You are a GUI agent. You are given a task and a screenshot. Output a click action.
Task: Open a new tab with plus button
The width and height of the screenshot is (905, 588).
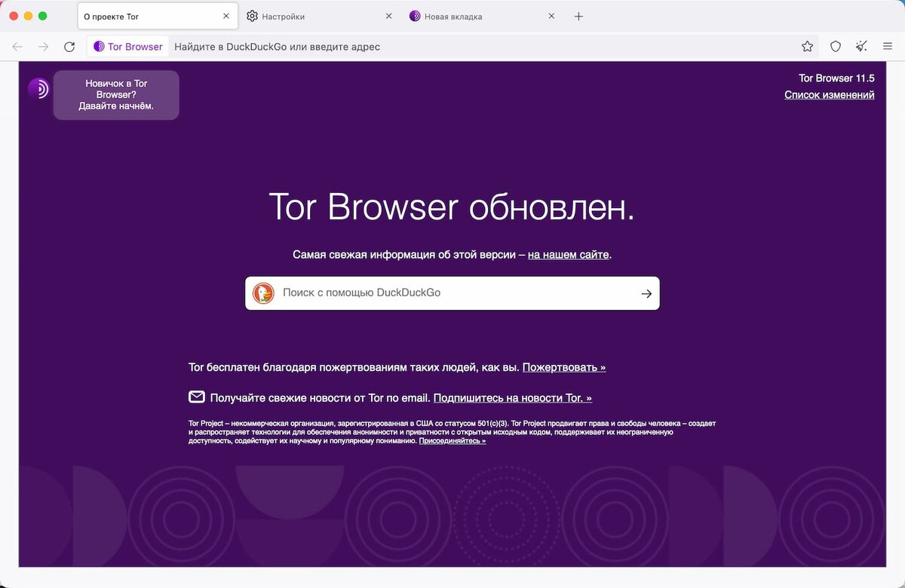point(578,16)
